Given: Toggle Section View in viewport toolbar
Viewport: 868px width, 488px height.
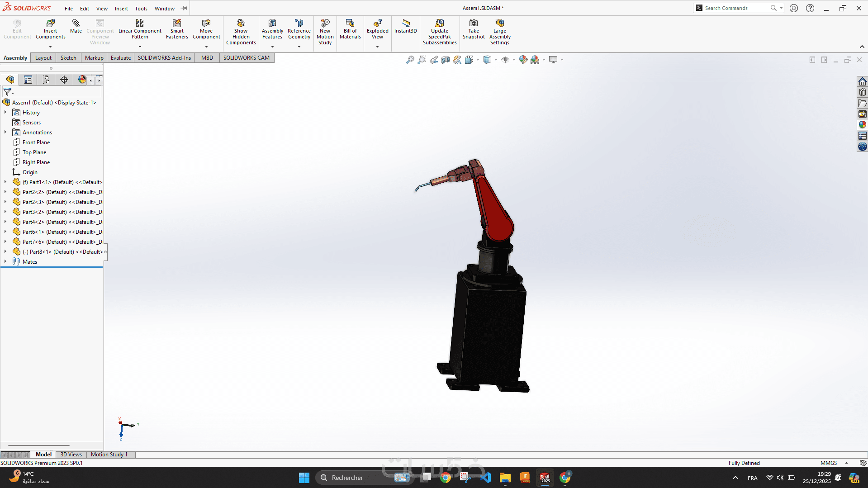Looking at the screenshot, I should click(x=446, y=60).
